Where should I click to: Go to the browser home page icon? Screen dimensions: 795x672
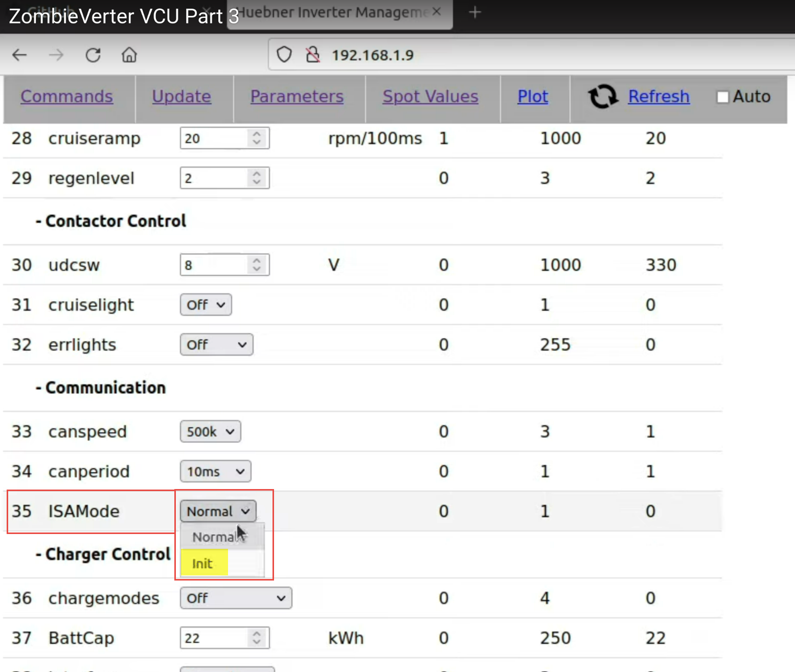coord(129,55)
